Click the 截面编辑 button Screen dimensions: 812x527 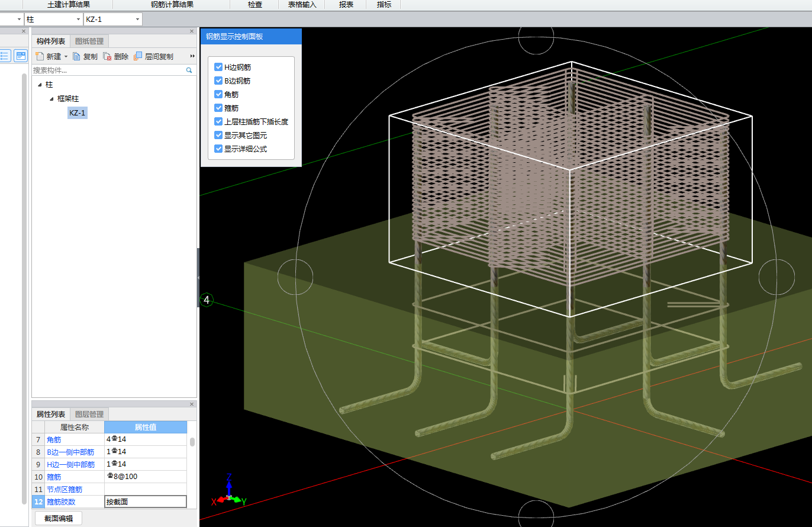(59, 519)
